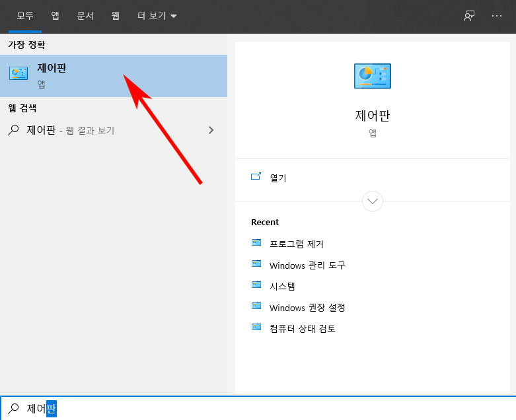Click the 웹 검색 section heading
The image size is (516, 420).
(22, 108)
